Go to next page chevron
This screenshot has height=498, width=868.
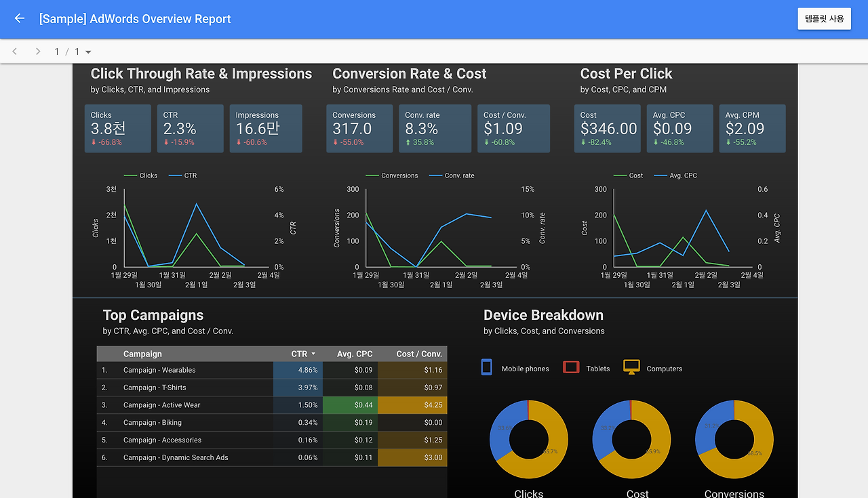pos(38,51)
